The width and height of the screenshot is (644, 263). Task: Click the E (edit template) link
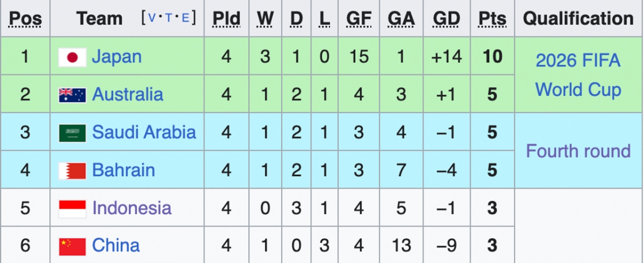pyautogui.click(x=186, y=18)
